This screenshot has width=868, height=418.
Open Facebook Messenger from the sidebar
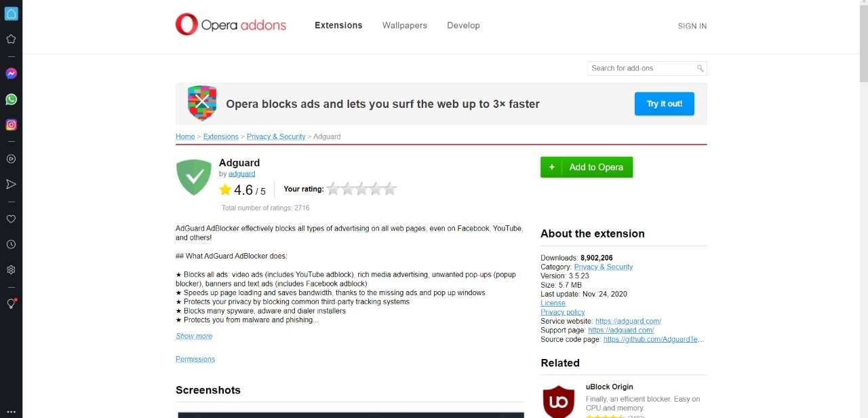[11, 73]
